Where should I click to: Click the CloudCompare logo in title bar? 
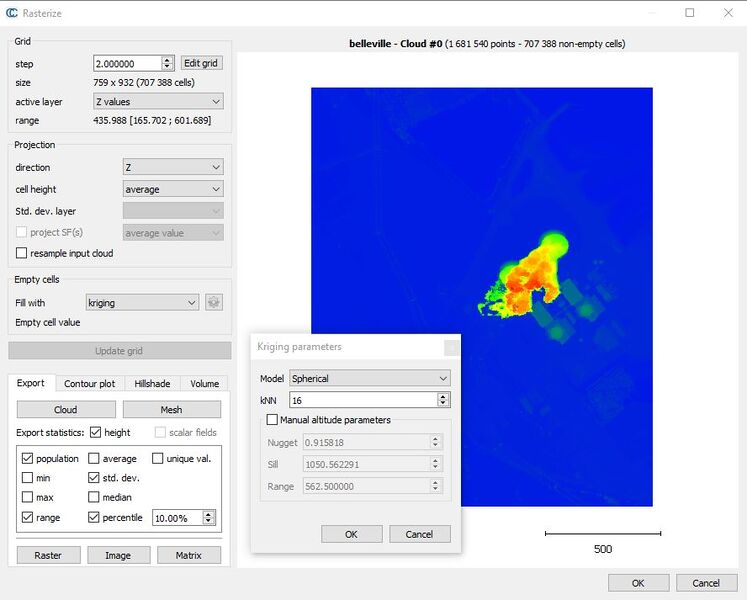(11, 13)
